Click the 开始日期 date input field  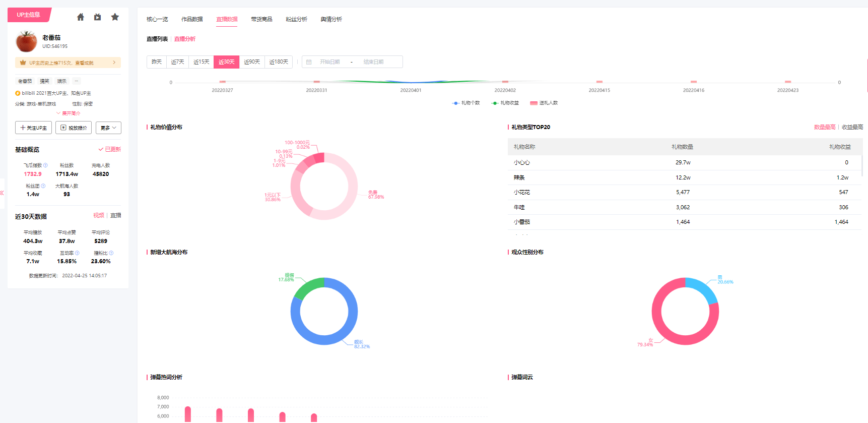pos(330,62)
